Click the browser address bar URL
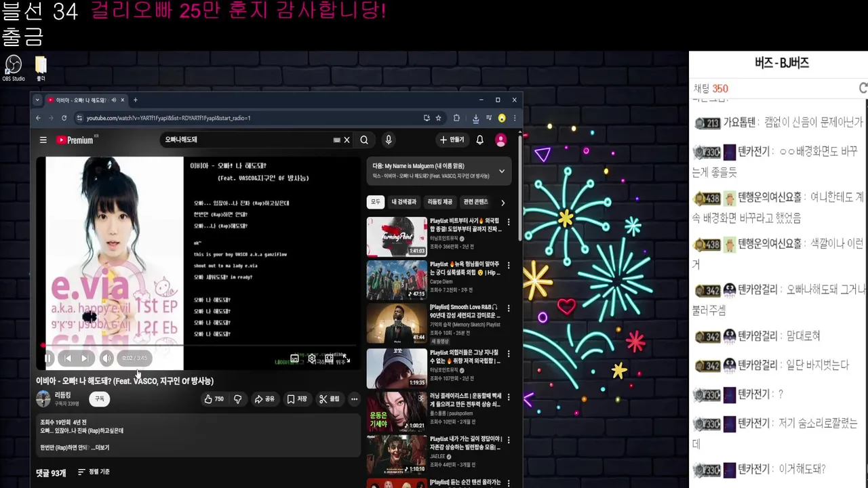868x488 pixels. point(168,118)
